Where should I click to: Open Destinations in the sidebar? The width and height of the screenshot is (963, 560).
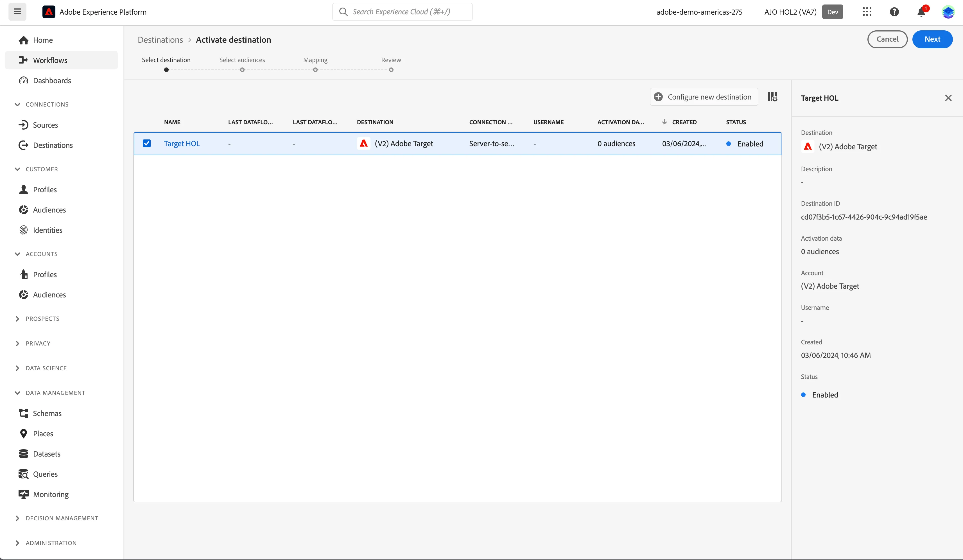pos(61,145)
